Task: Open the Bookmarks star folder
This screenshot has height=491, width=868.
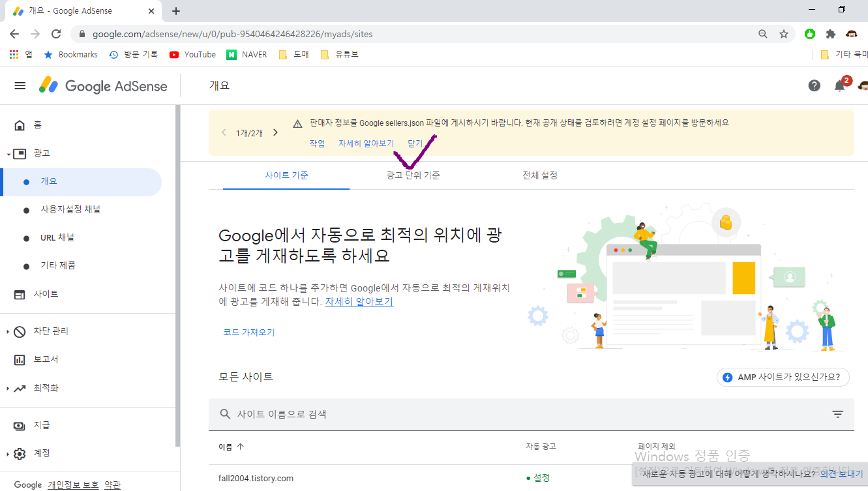Action: pos(70,55)
